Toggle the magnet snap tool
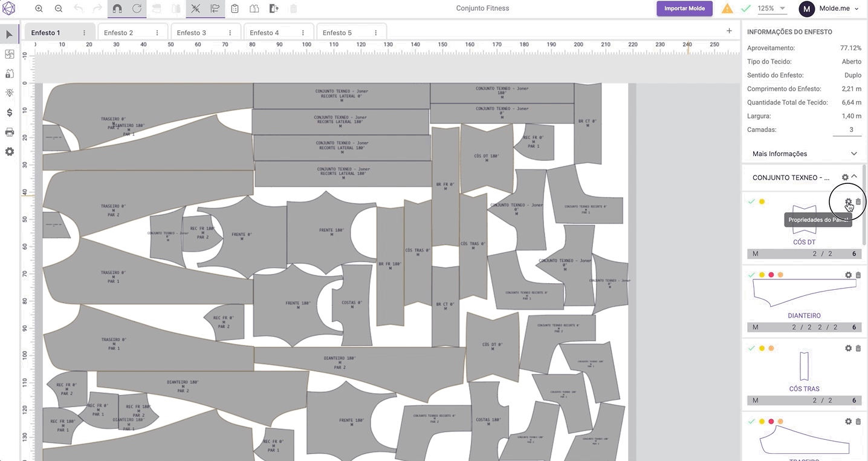 [117, 8]
